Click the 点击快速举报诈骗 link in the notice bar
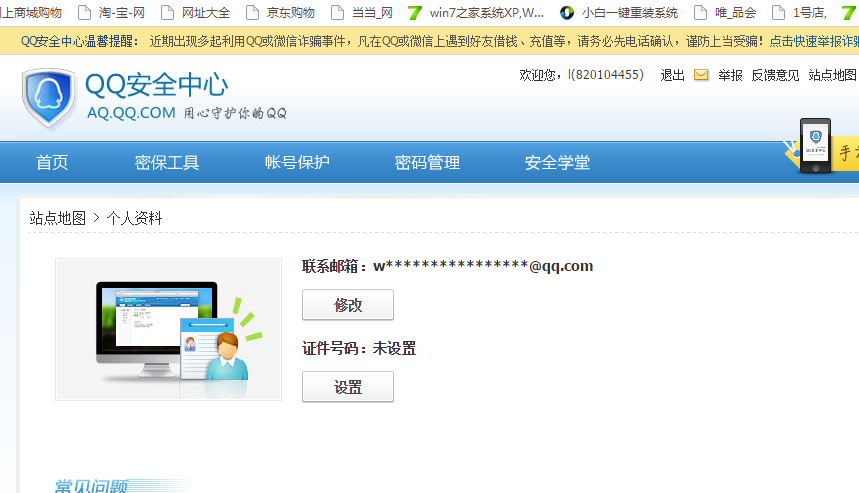Image resolution: width=859 pixels, height=493 pixels. click(x=814, y=41)
